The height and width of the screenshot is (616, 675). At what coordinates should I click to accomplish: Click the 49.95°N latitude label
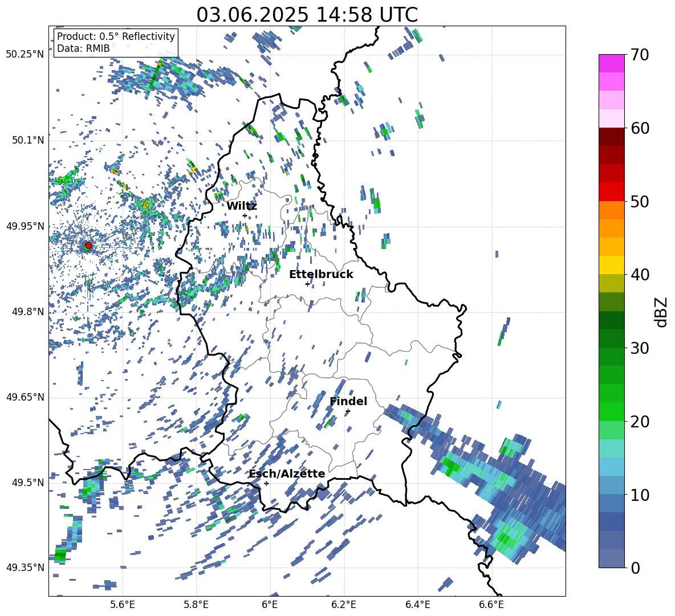(25, 226)
